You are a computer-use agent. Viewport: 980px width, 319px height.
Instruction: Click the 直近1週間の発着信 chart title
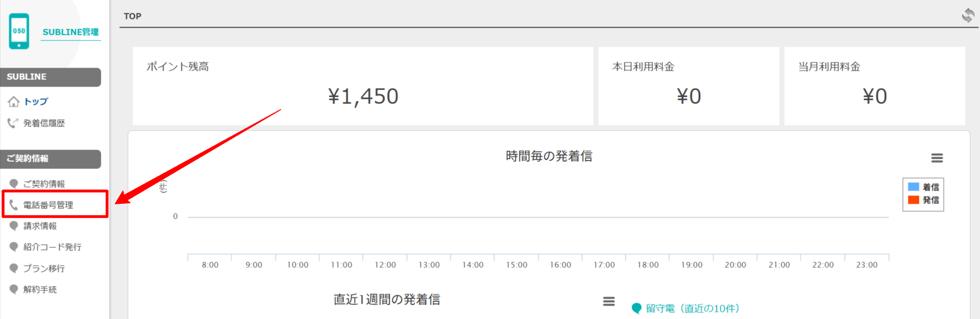pos(387,300)
